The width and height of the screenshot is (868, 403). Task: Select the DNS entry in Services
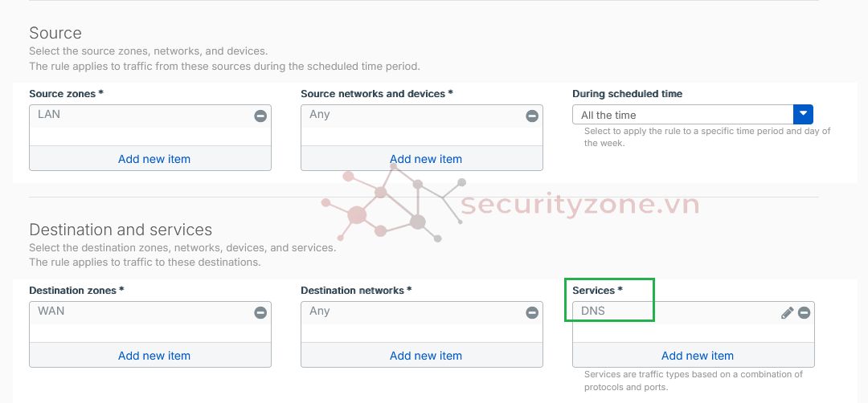(593, 311)
